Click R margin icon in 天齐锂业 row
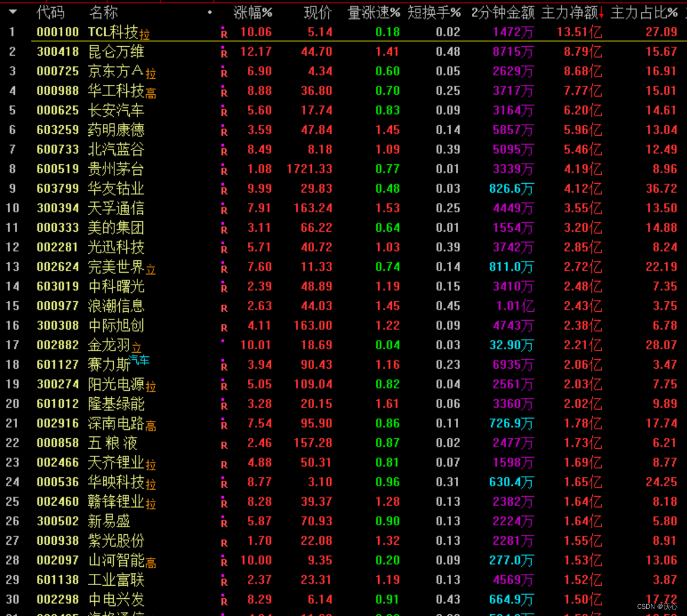687x616 pixels. pos(224,464)
